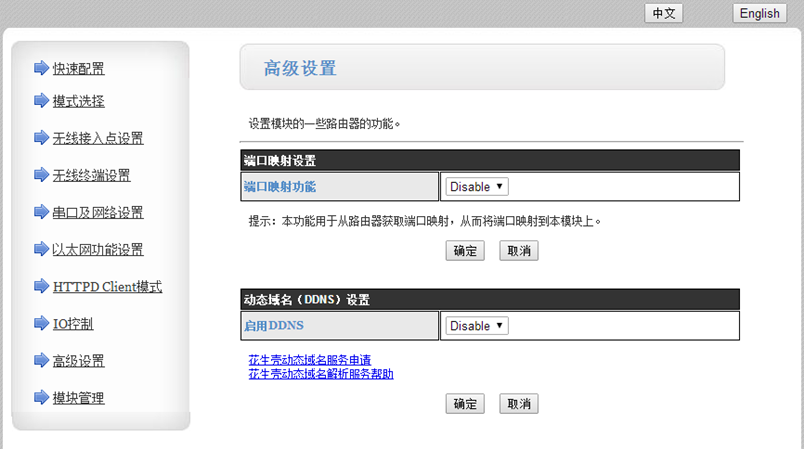Cancel port mapping changes with 取消

[519, 251]
